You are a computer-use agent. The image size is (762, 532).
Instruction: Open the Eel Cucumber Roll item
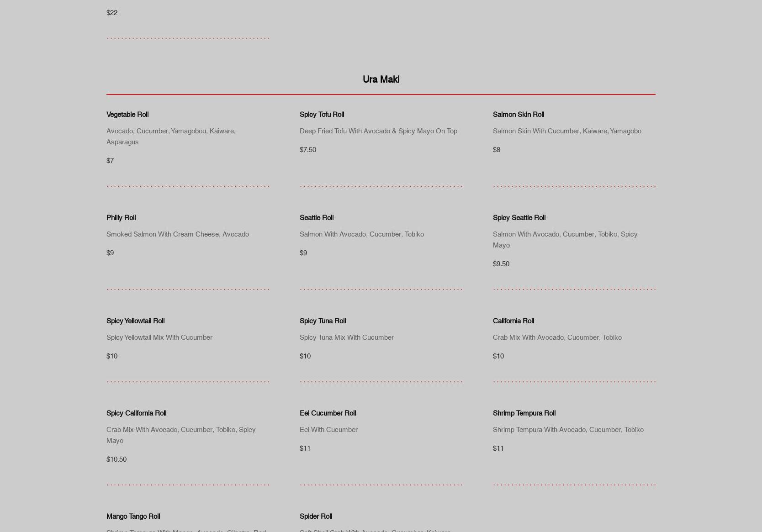328,413
